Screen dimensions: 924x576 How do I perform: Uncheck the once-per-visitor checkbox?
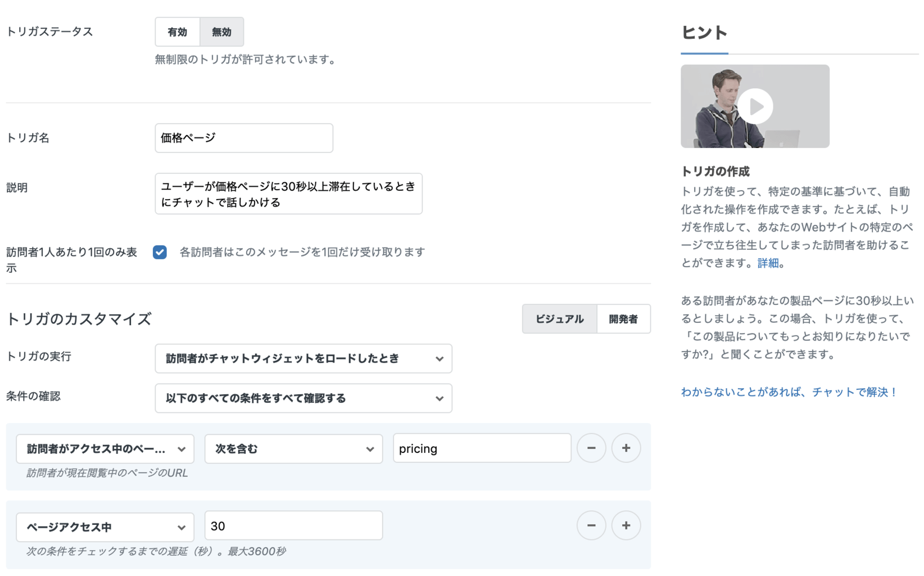(160, 252)
